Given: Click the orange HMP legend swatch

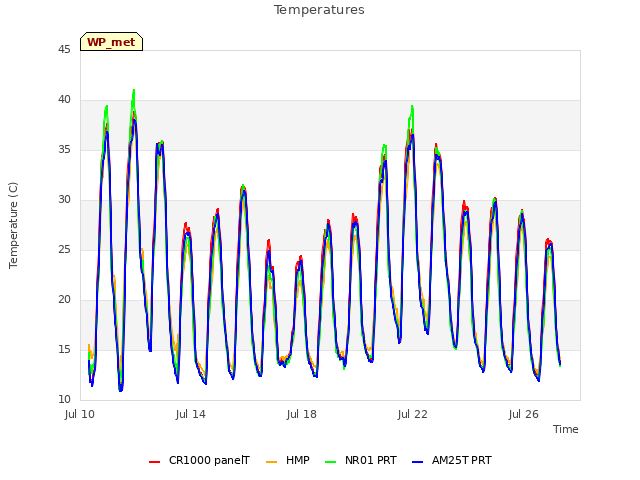Looking at the screenshot, I should [x=271, y=462].
